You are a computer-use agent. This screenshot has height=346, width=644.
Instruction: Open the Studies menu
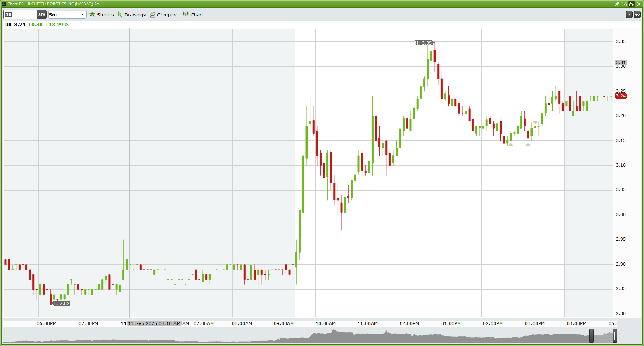[105, 15]
